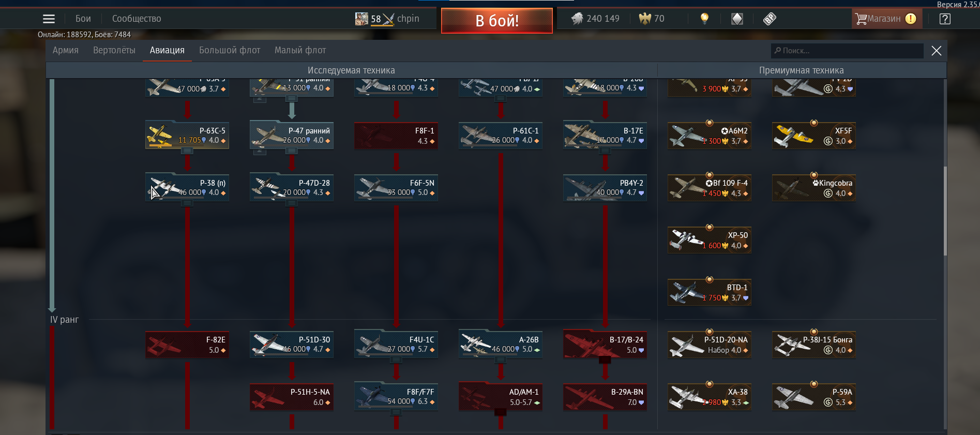Click the diamond warbond icon
This screenshot has height=435, width=980.
pyautogui.click(x=737, y=19)
